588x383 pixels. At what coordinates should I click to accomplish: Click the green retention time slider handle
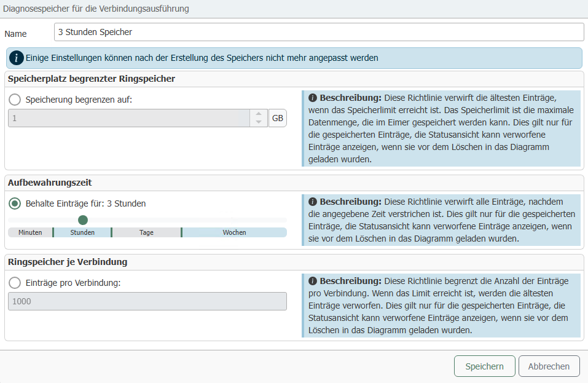[x=83, y=219]
